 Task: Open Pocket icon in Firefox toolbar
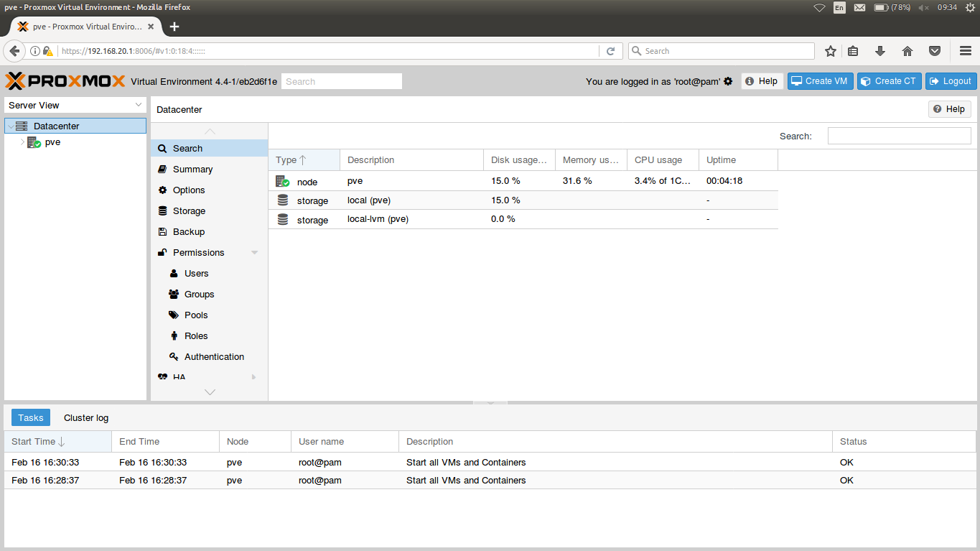935,51
